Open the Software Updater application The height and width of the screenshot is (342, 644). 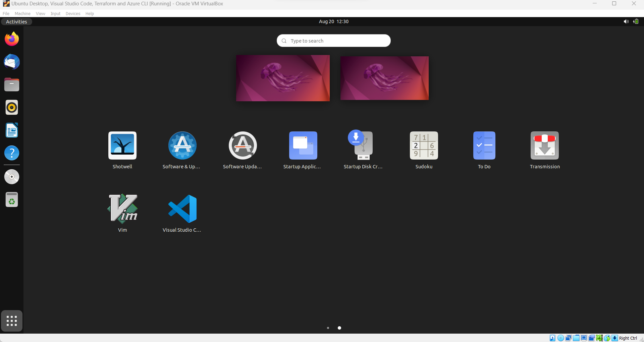pyautogui.click(x=243, y=146)
